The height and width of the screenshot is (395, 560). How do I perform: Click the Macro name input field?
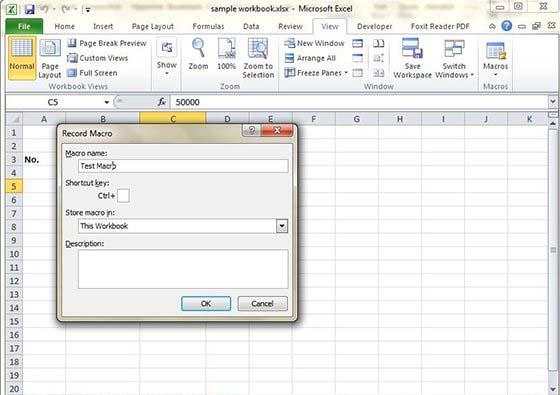(x=183, y=166)
